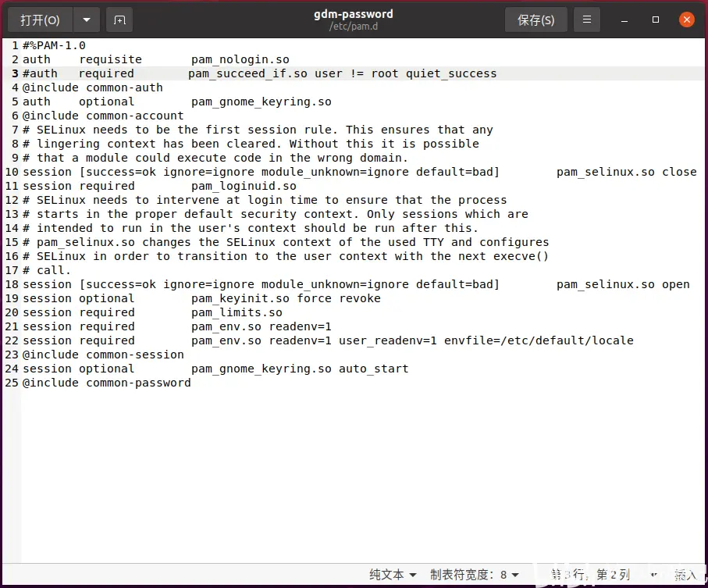Open the 制表符宽度 tab width dropdown
708x588 pixels.
click(x=474, y=575)
